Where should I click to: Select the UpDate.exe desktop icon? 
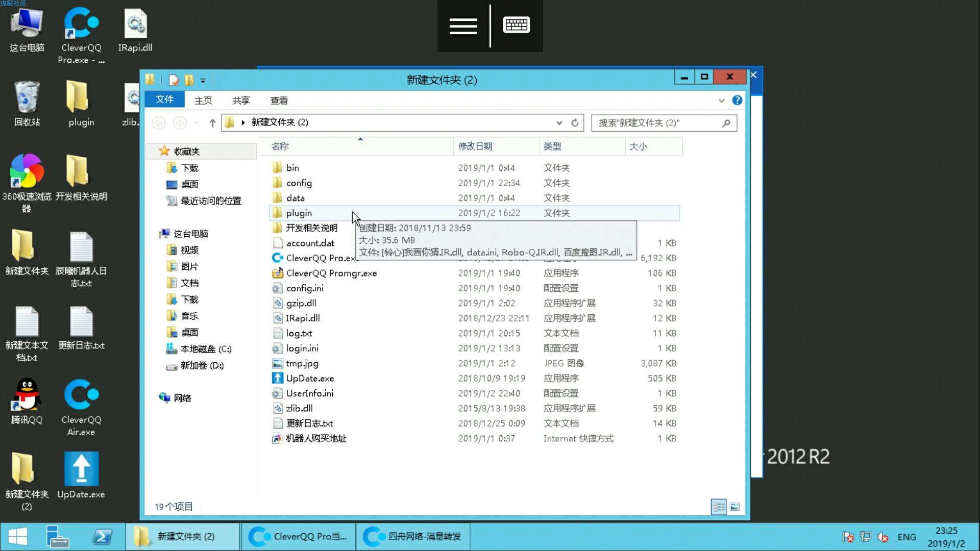tap(81, 475)
